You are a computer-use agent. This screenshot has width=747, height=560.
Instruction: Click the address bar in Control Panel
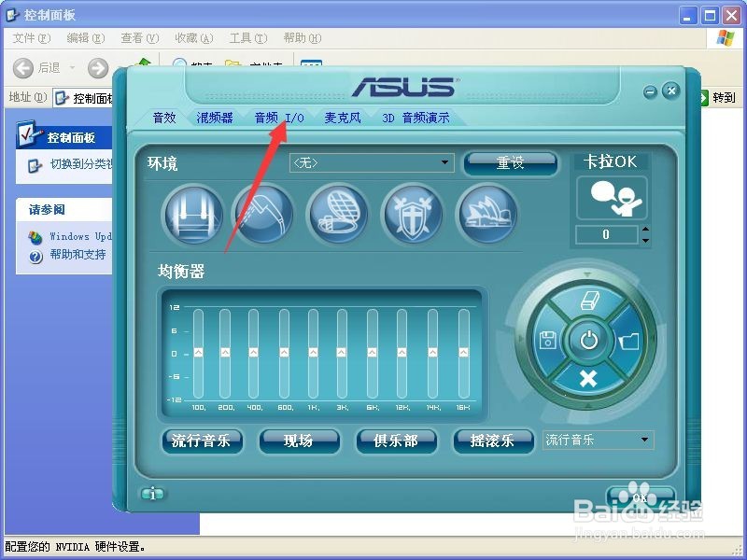83,98
